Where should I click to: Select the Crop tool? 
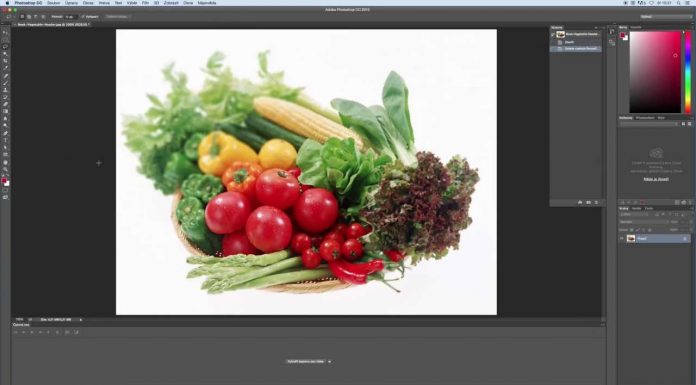5,61
